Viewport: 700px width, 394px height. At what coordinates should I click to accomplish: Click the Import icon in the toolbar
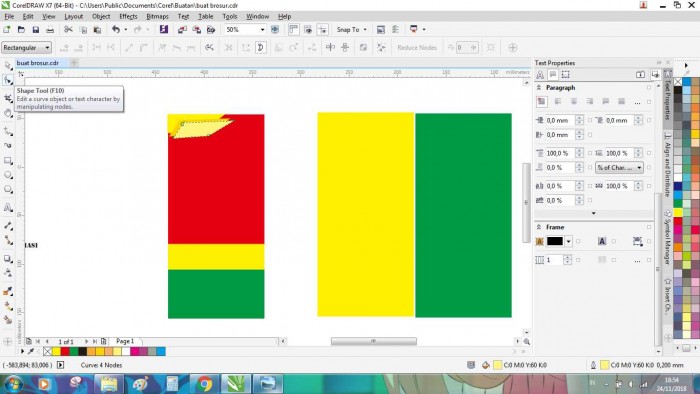(182, 29)
